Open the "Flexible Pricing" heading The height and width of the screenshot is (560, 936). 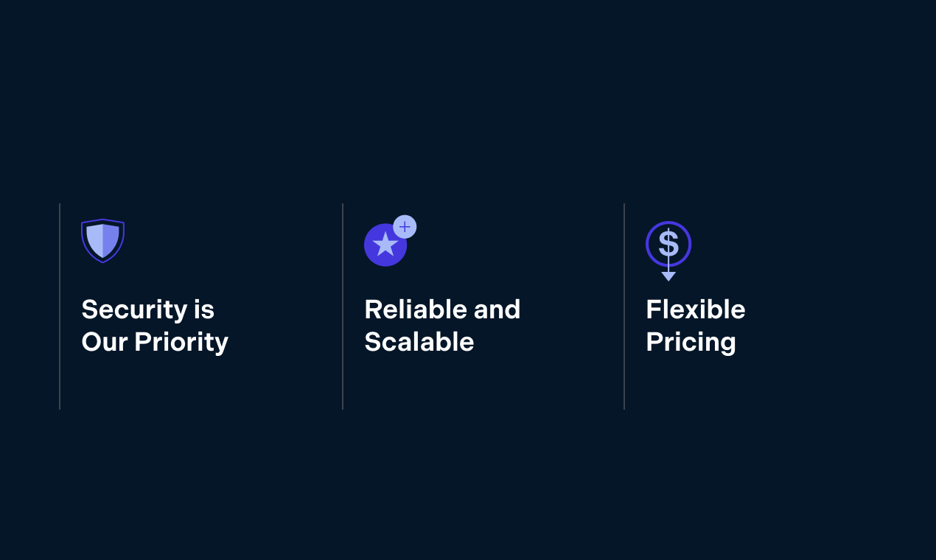(x=696, y=326)
